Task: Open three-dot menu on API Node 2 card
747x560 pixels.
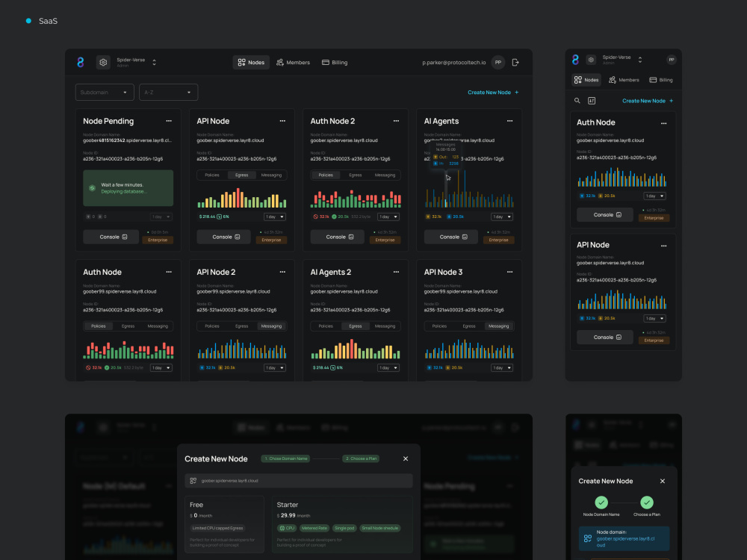Action: pyautogui.click(x=282, y=272)
